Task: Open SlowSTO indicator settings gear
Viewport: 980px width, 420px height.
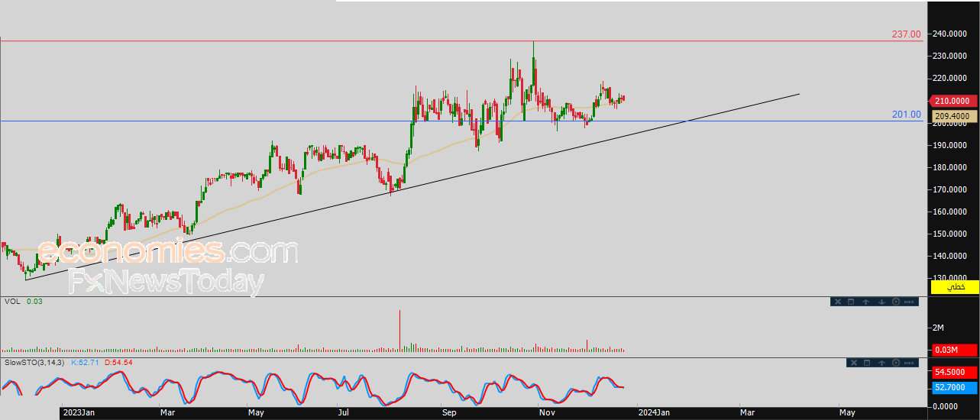Action: [896, 363]
